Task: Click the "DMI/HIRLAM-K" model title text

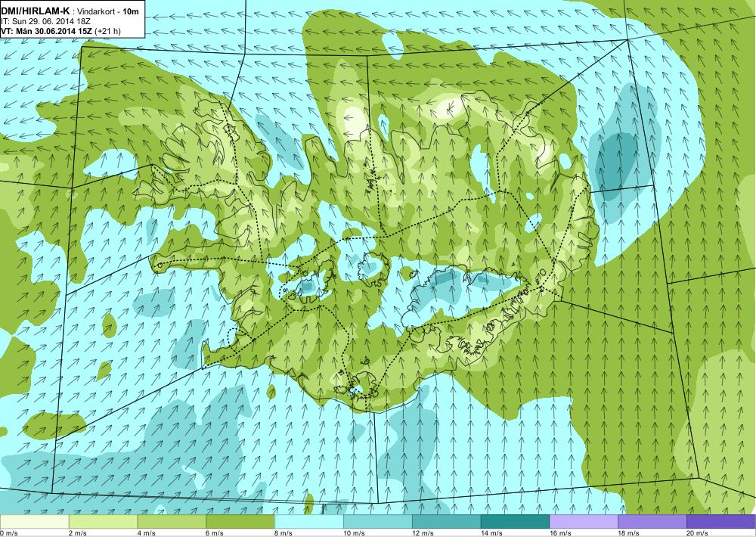Action: pyautogui.click(x=36, y=11)
